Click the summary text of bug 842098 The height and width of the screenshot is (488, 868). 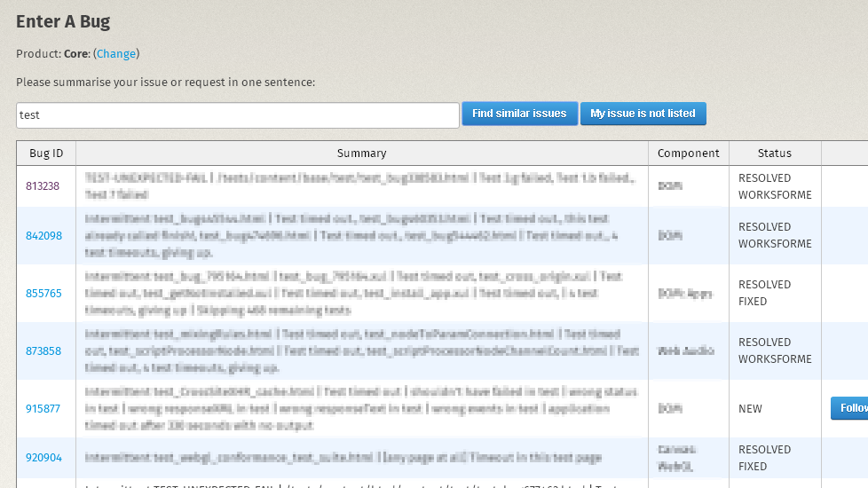click(351, 236)
